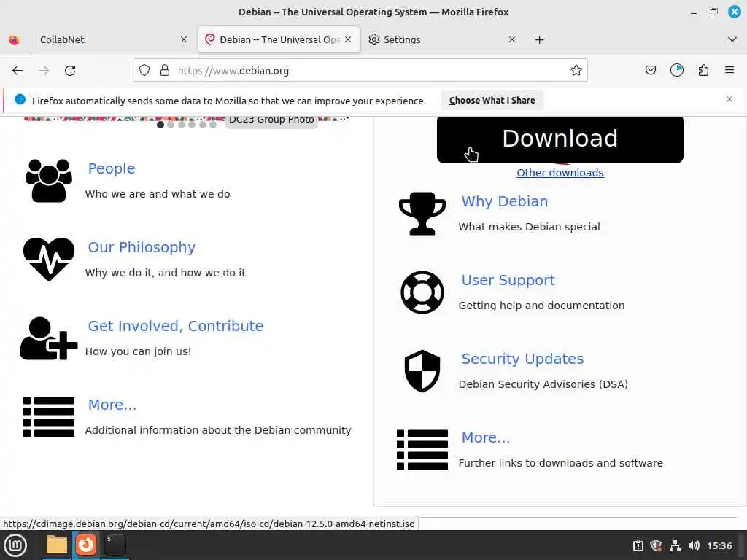Click the Security Updates shield icon
Screen dimensions: 747x560
pos(422,371)
